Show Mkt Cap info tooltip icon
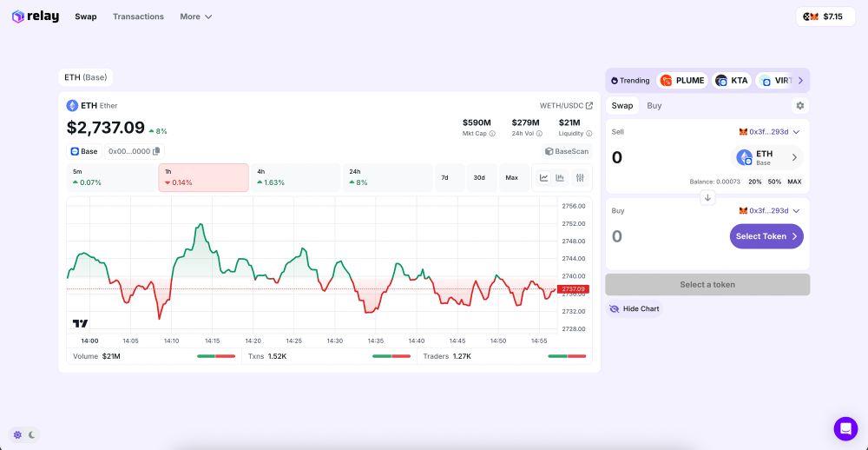Screen dimensions: 868x450 [x=492, y=134]
